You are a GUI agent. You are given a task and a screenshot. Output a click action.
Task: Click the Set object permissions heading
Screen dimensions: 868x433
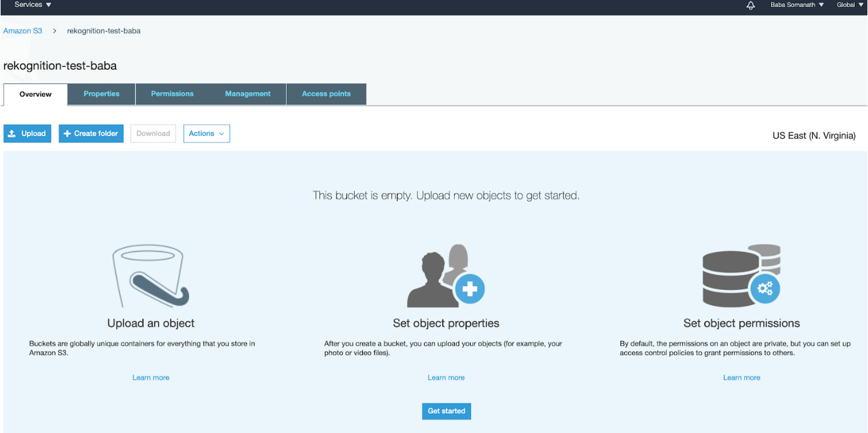[x=741, y=323]
